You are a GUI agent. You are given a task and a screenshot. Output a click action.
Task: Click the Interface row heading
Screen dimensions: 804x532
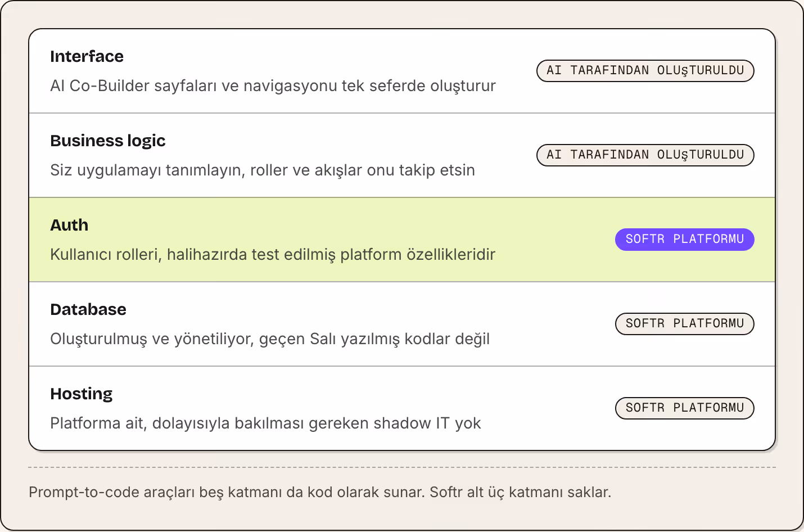(x=87, y=56)
